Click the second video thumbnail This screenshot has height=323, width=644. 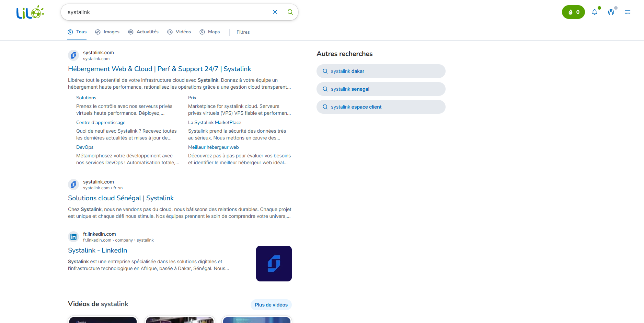click(180, 320)
